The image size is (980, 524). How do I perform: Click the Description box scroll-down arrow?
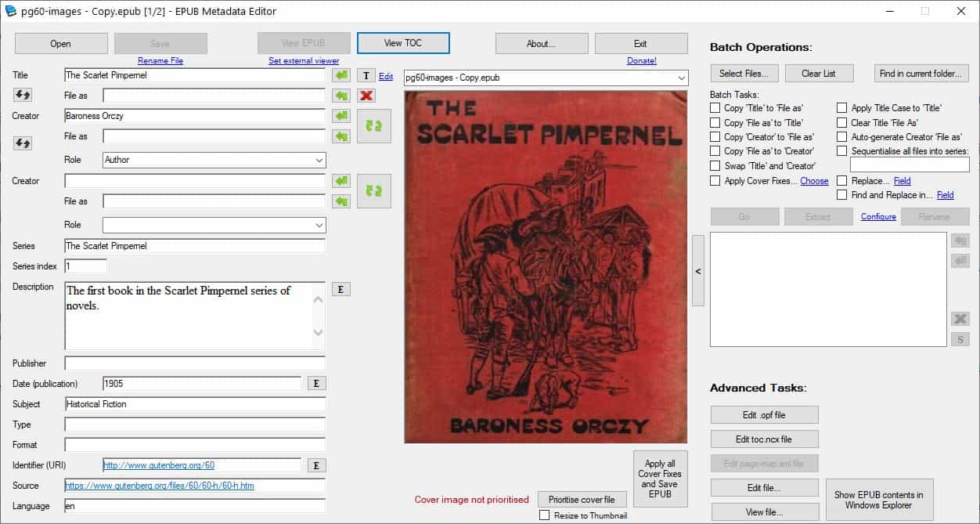(x=318, y=333)
